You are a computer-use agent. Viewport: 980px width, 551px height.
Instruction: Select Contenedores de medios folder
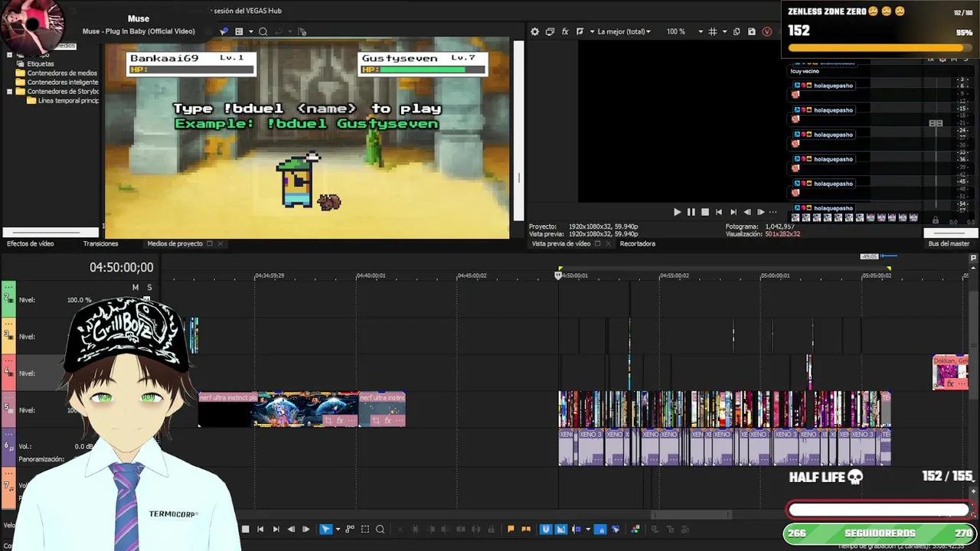(x=62, y=73)
